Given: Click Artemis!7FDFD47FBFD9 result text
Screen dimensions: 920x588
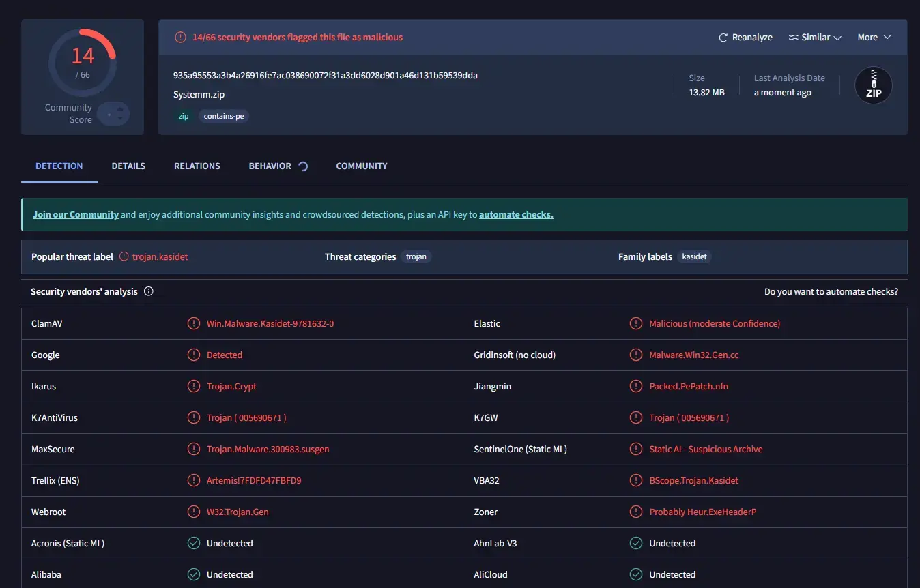Looking at the screenshot, I should (x=254, y=480).
